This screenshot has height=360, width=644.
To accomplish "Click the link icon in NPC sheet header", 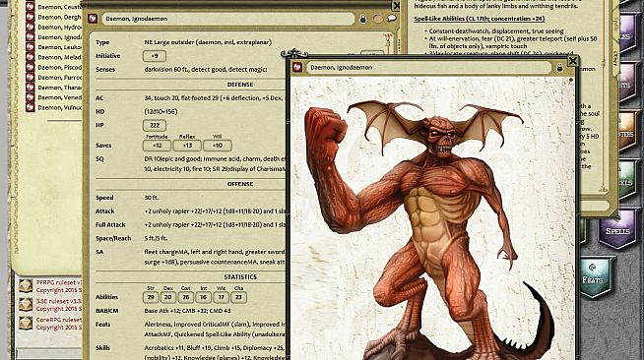I will coord(93,19).
